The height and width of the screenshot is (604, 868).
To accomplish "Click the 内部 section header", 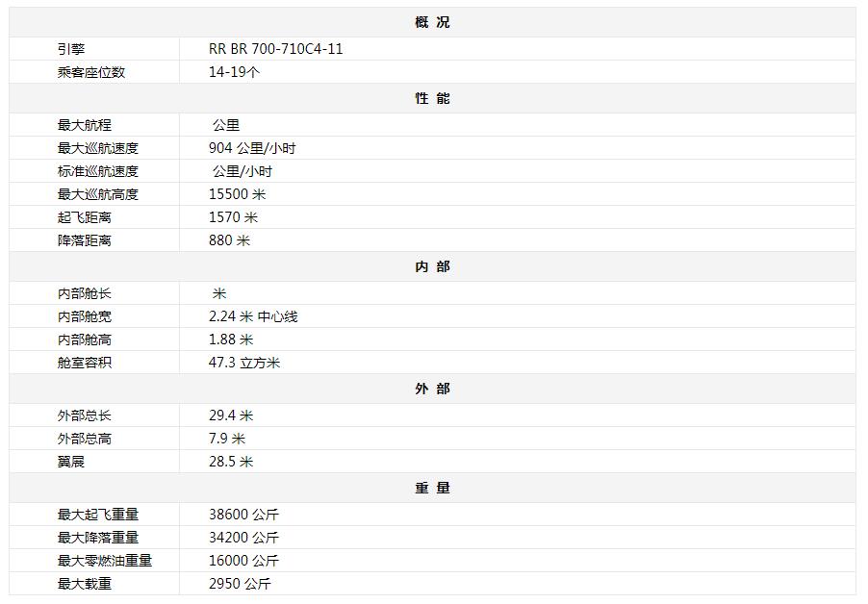I will [x=432, y=266].
